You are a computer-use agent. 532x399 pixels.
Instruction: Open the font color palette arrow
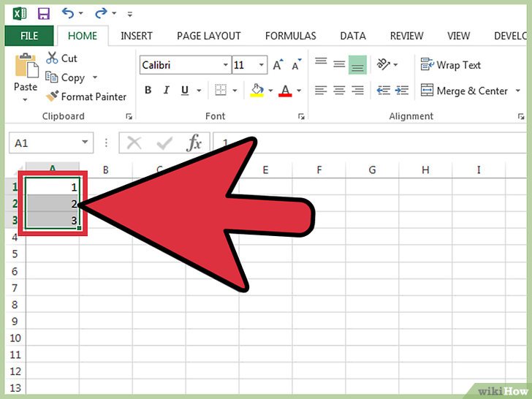[x=299, y=91]
